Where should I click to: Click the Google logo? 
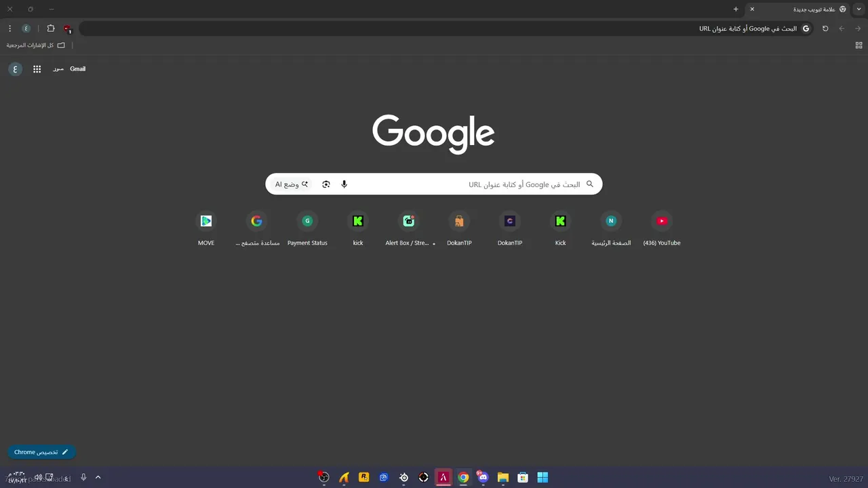coord(433,134)
